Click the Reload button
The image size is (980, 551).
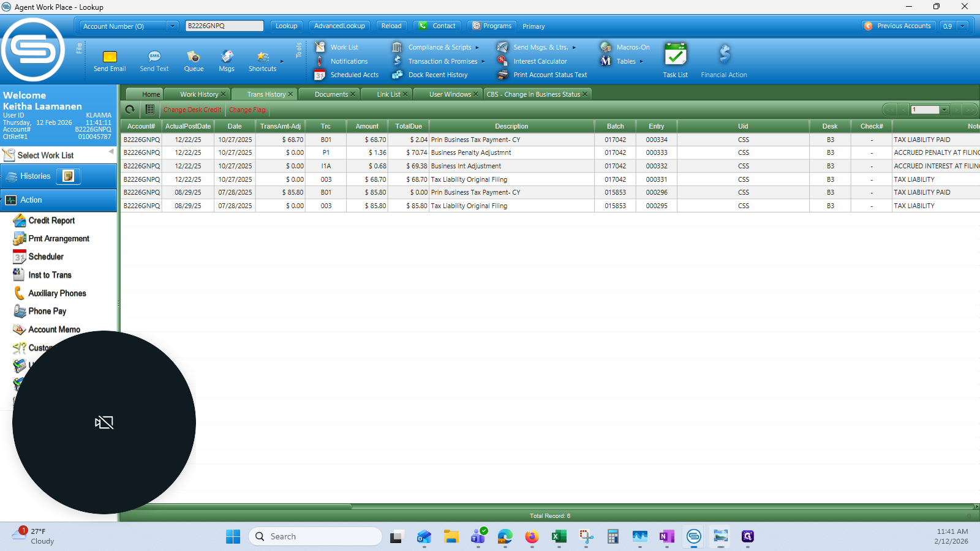click(391, 26)
